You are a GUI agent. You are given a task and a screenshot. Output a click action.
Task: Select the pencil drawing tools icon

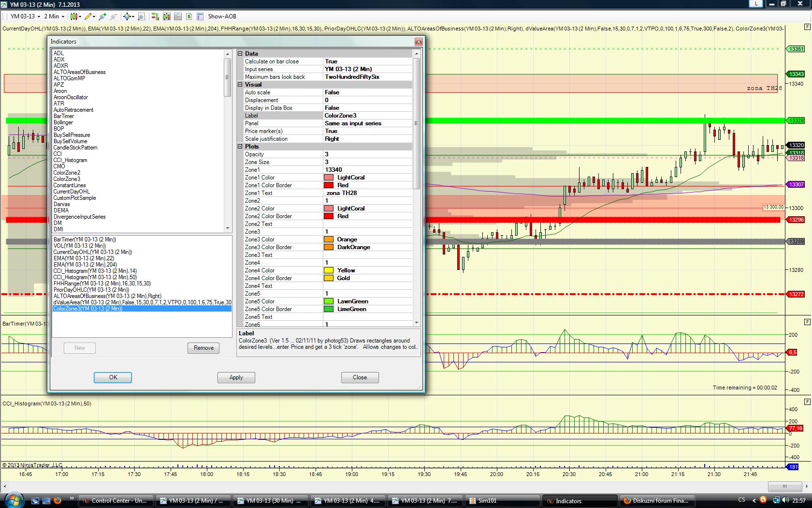point(88,16)
